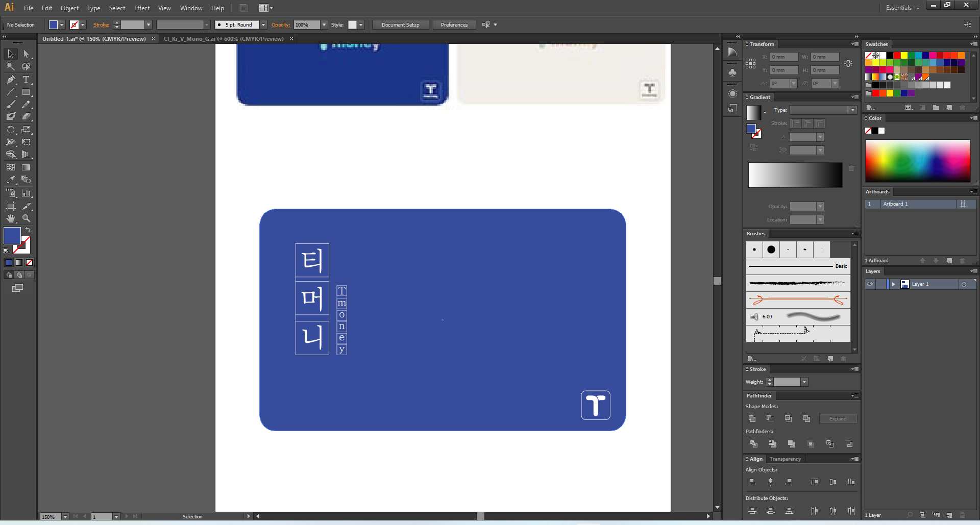Select the Line Segment tool
This screenshot has height=525, width=980.
coord(11,92)
